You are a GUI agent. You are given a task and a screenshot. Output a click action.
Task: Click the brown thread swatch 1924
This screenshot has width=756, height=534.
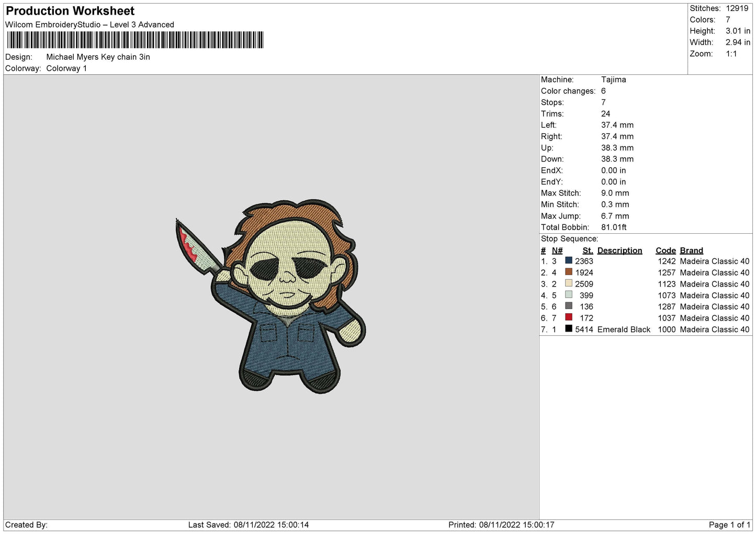(569, 272)
